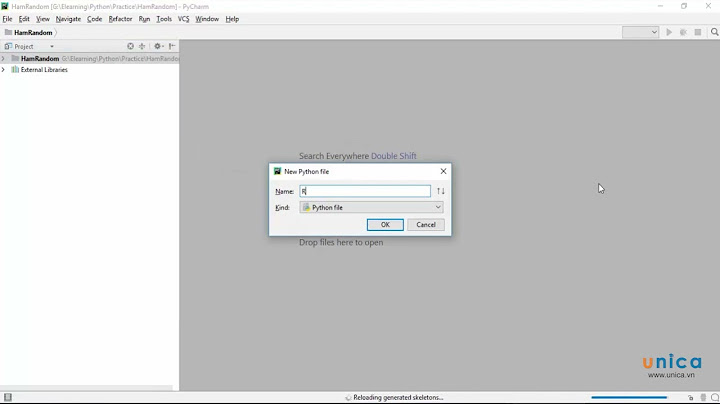Focus the Name input field
Image resolution: width=720 pixels, height=404 pixels.
point(365,191)
